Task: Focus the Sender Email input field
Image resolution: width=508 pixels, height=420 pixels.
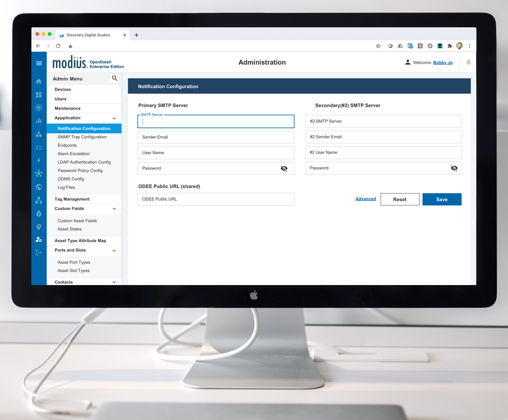Action: [216, 137]
